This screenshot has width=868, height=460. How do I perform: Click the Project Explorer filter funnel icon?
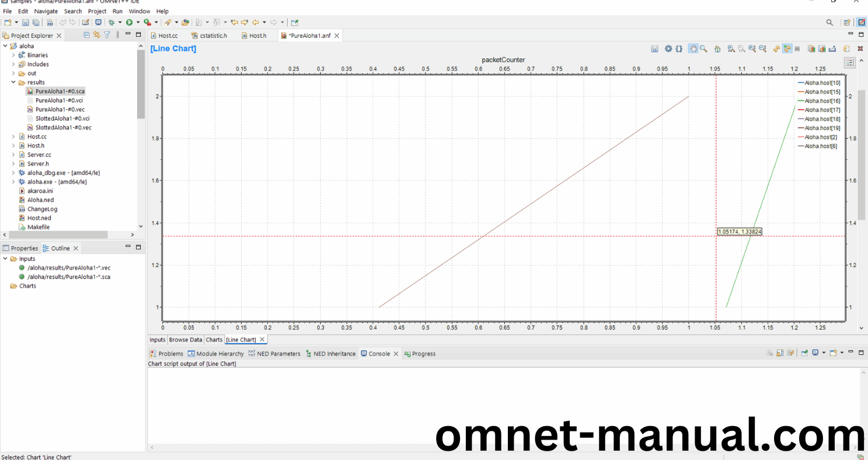coord(107,35)
